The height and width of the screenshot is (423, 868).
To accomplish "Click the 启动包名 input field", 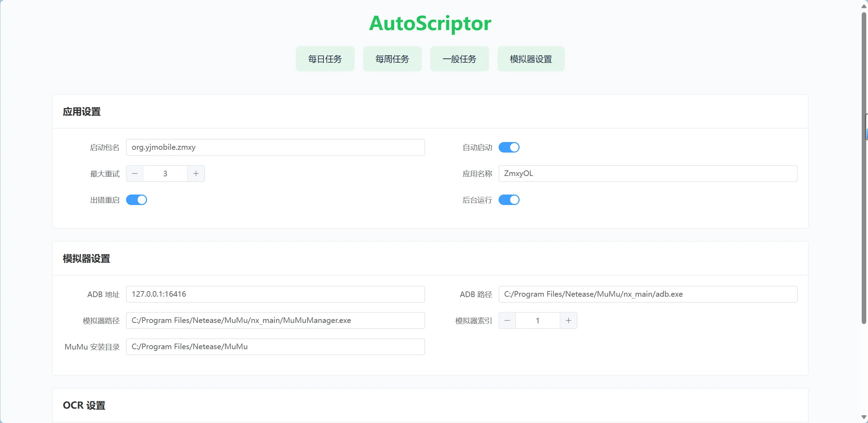I will [x=275, y=147].
